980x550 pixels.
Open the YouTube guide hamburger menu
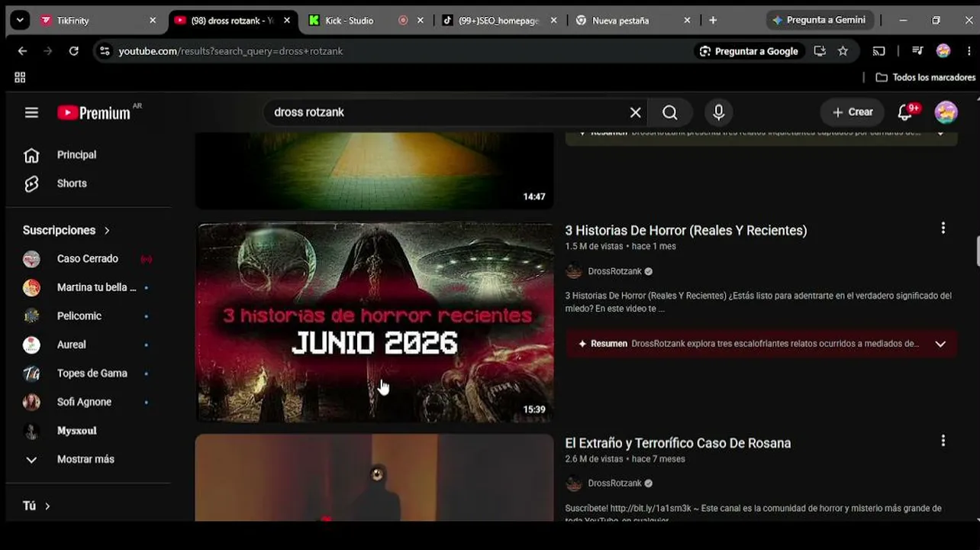pyautogui.click(x=31, y=112)
